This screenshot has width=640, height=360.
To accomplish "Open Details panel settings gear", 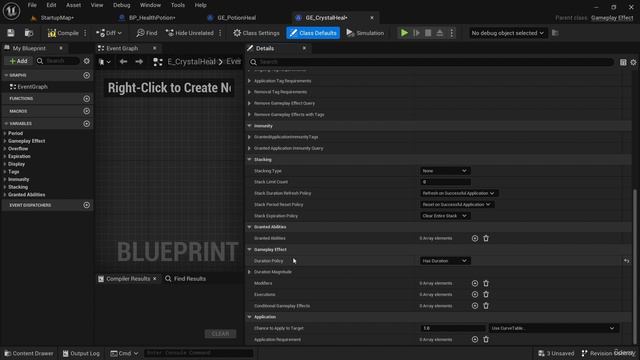I will (x=633, y=62).
